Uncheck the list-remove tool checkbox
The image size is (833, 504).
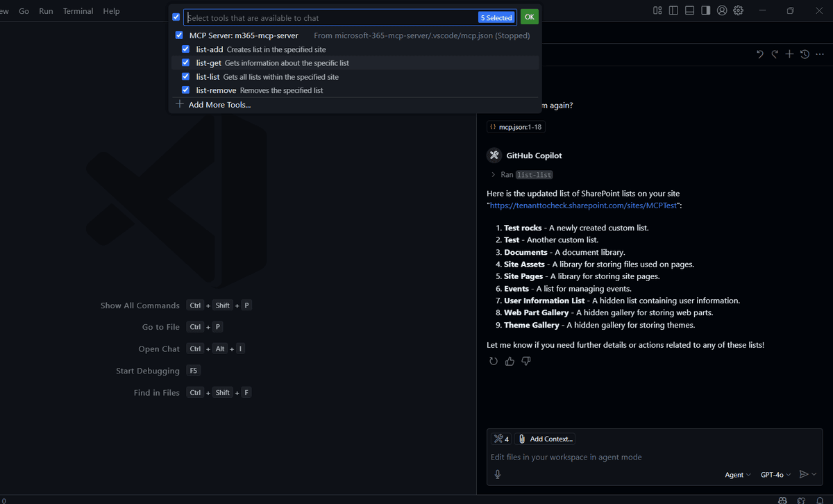coord(185,90)
